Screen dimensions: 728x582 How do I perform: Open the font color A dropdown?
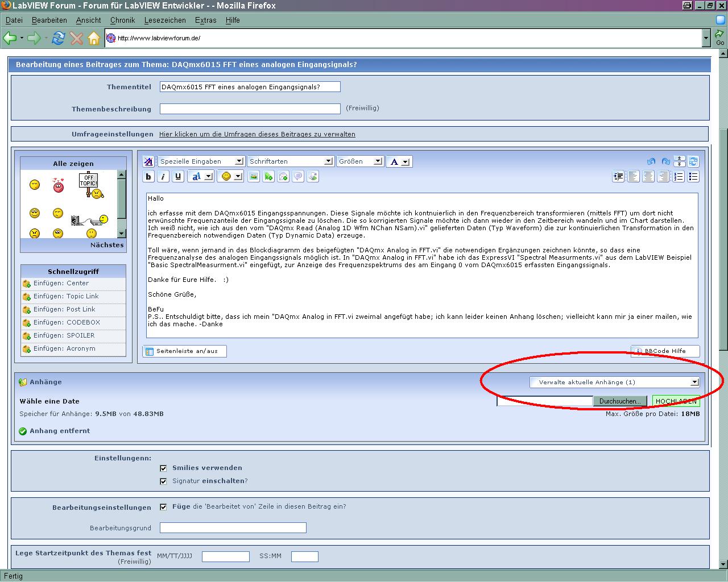[399, 161]
